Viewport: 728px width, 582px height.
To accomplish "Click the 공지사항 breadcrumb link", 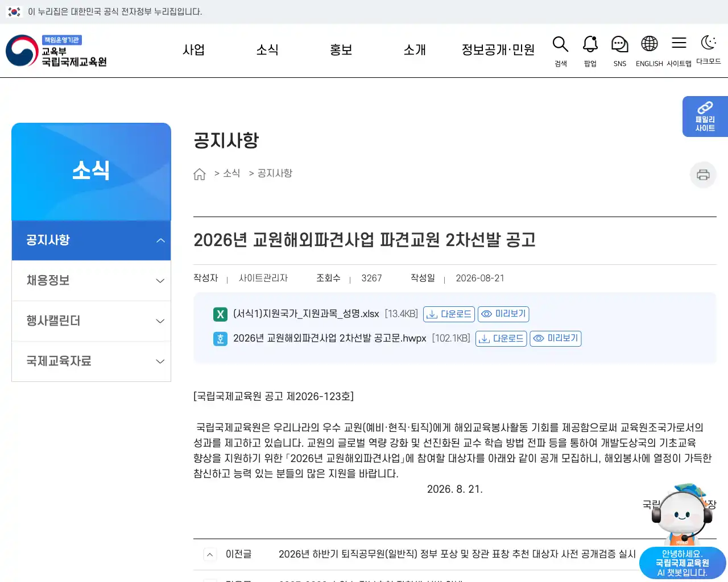I will [275, 173].
